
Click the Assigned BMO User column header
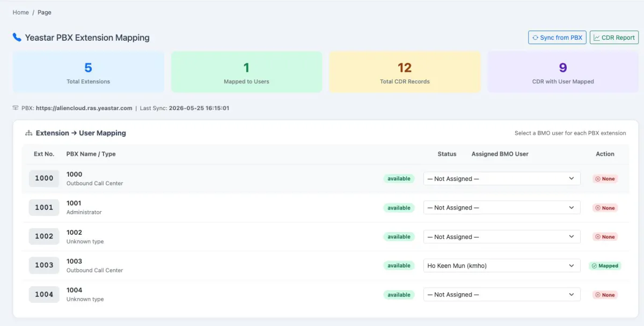click(x=500, y=154)
